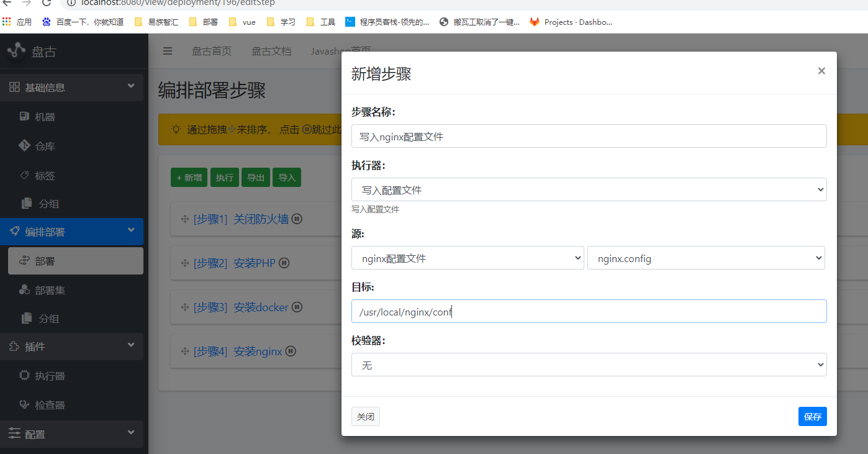The image size is (868, 454).
Task: Select 分组 under 编排部署
Action: (76, 319)
